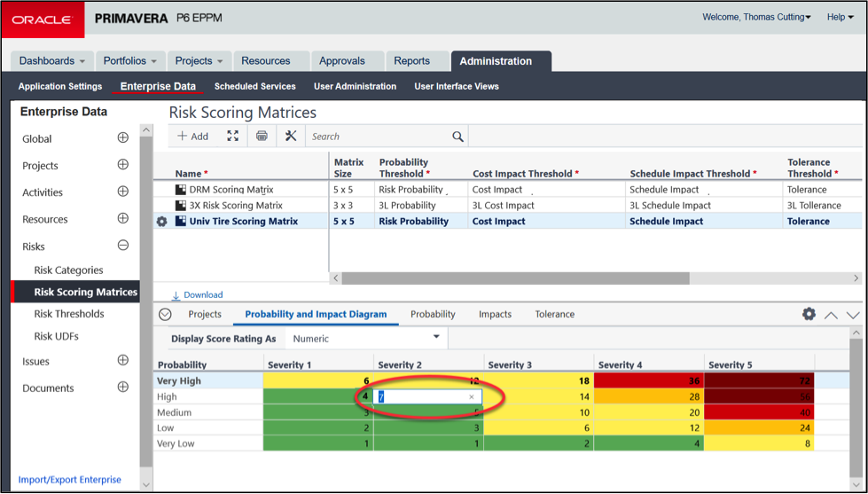Open User Interface Views submenu
Viewport: 868px width, 494px height.
click(457, 86)
